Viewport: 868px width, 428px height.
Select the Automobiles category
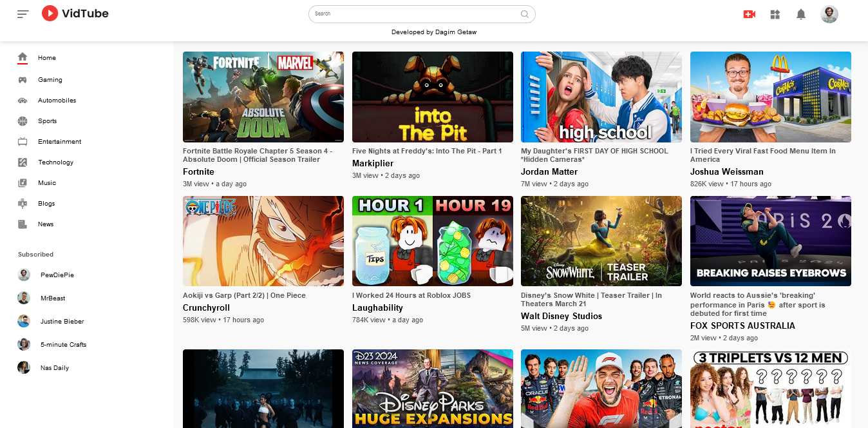coord(57,101)
